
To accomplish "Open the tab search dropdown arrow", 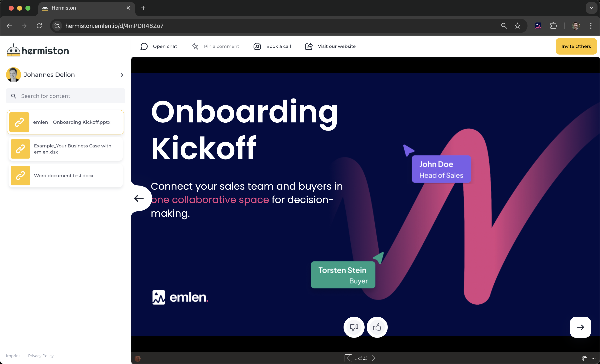I will coord(591,8).
